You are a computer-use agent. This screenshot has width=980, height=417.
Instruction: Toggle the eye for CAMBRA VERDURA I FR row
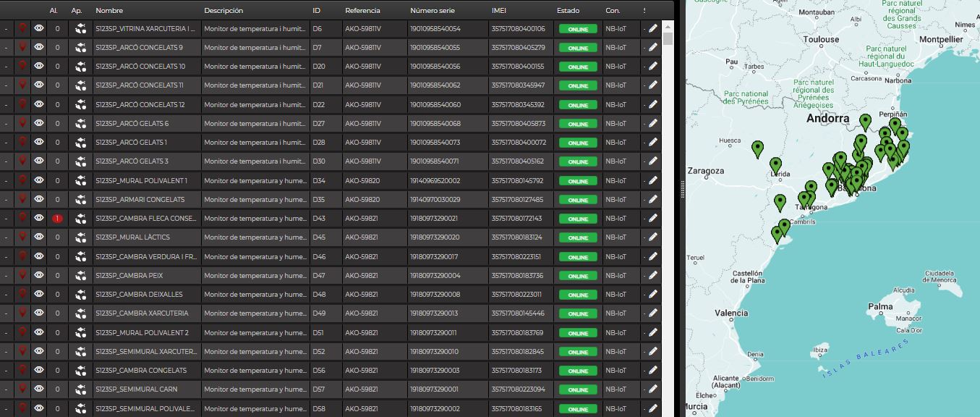pyautogui.click(x=39, y=256)
